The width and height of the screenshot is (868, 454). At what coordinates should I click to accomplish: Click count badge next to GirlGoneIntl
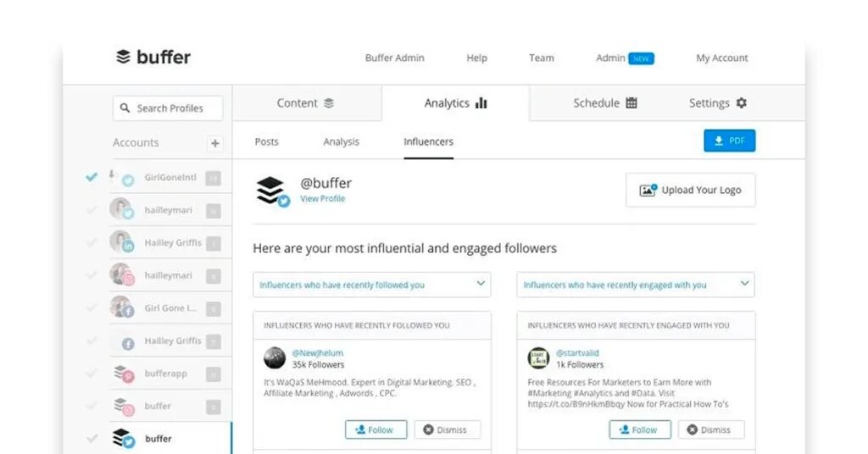click(213, 178)
